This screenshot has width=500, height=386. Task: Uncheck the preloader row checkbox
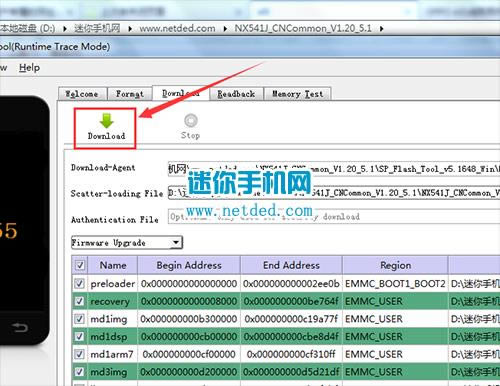[79, 284]
